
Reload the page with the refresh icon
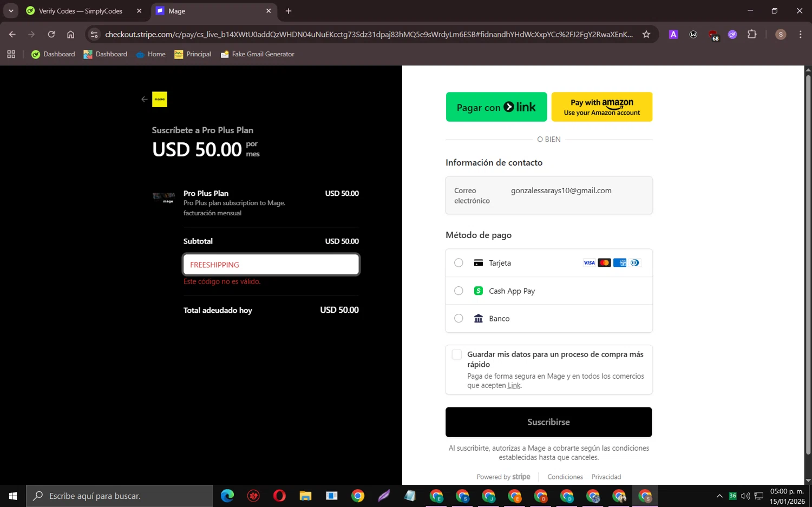tap(51, 34)
